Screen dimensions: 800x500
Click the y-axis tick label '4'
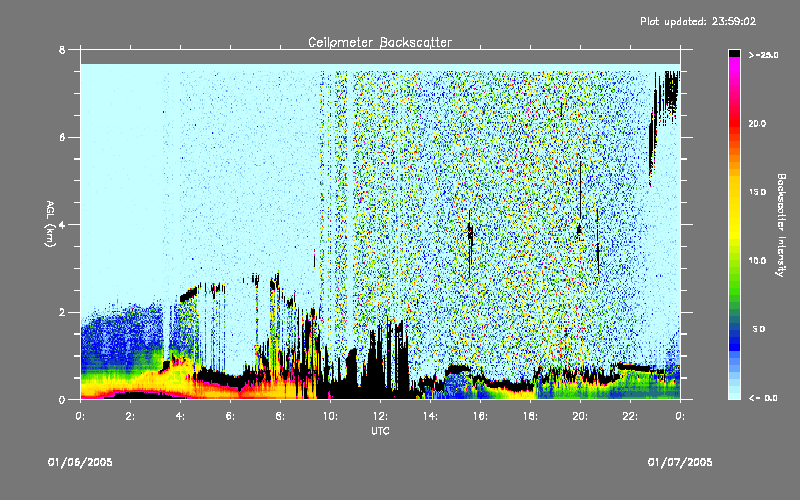(62, 224)
